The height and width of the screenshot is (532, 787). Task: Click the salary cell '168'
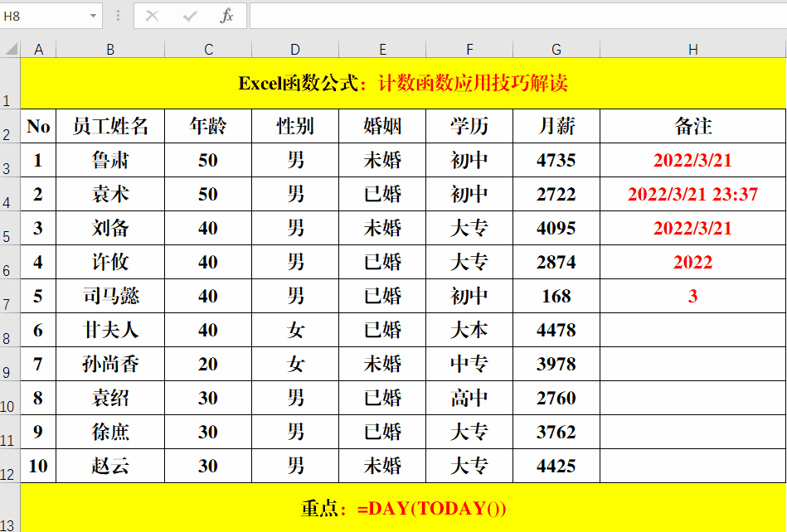point(556,296)
